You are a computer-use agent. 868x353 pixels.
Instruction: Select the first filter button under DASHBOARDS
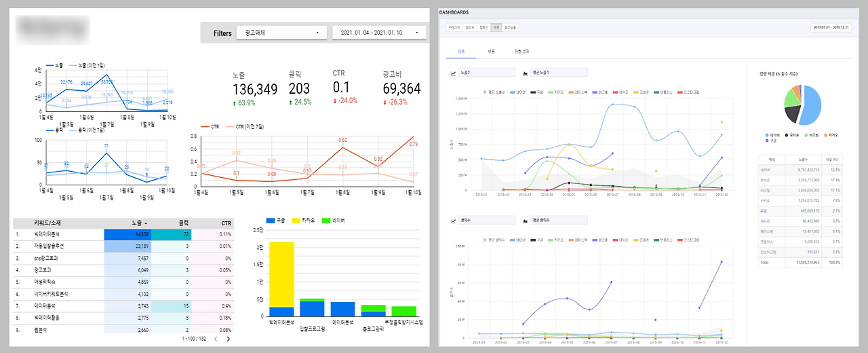tap(454, 27)
